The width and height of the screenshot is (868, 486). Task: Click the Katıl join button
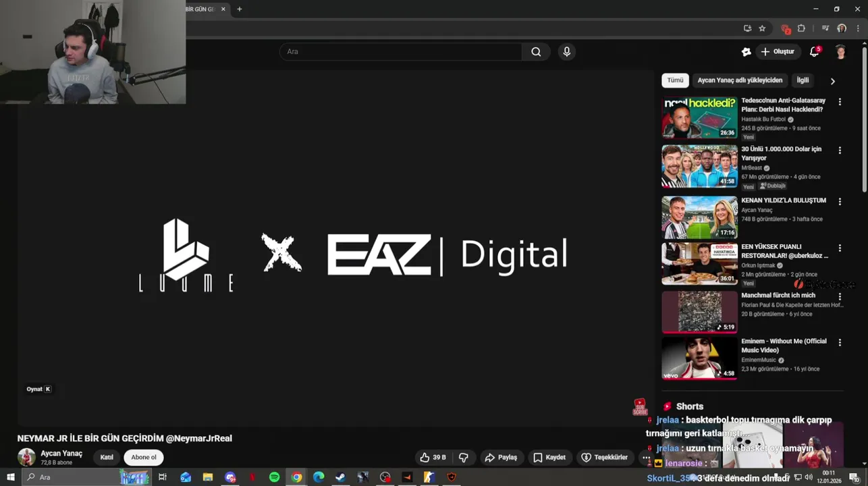pyautogui.click(x=107, y=458)
